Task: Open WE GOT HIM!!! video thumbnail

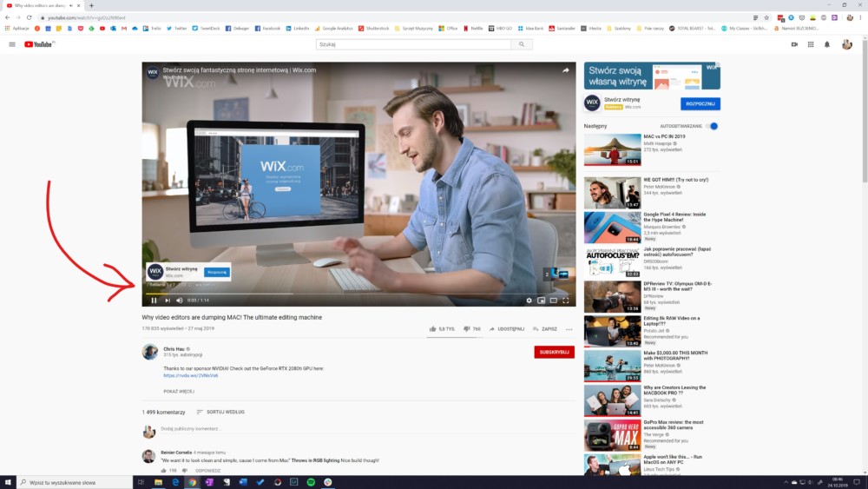Action: pos(612,193)
